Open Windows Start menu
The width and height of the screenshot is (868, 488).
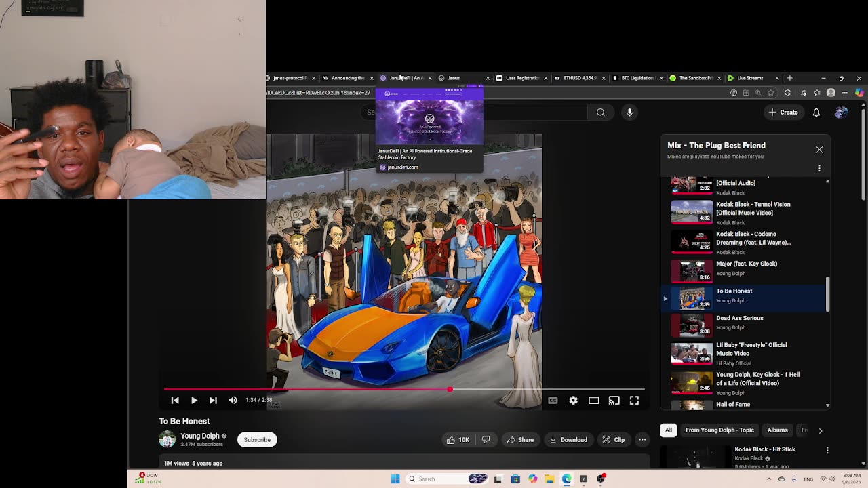[395, 479]
